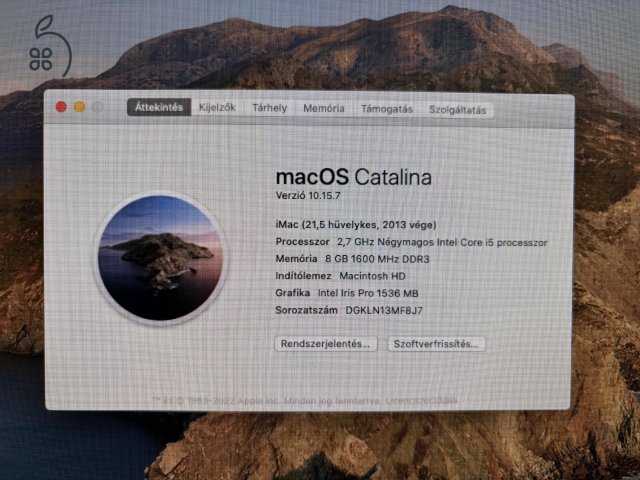Click the Intel Iris Pro 1536 MB value

coord(368,293)
